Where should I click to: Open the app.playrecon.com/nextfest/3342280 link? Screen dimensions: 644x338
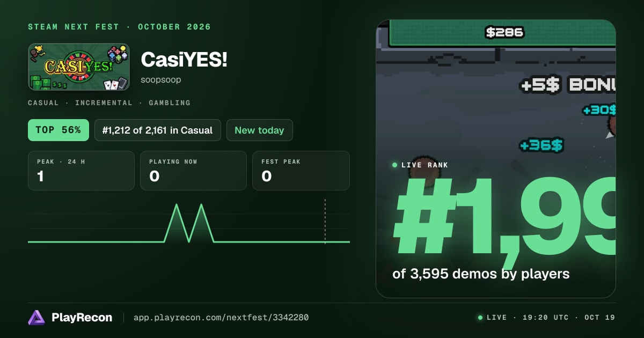[221, 318]
